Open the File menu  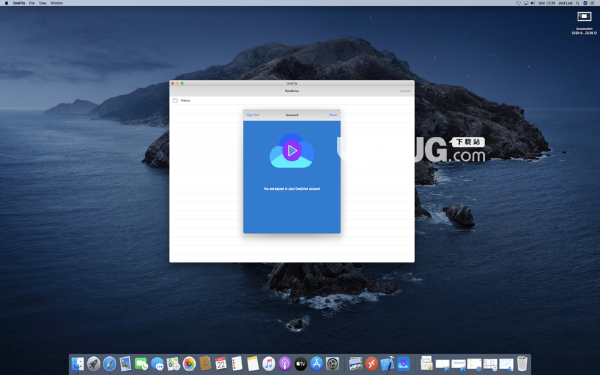click(32, 3)
